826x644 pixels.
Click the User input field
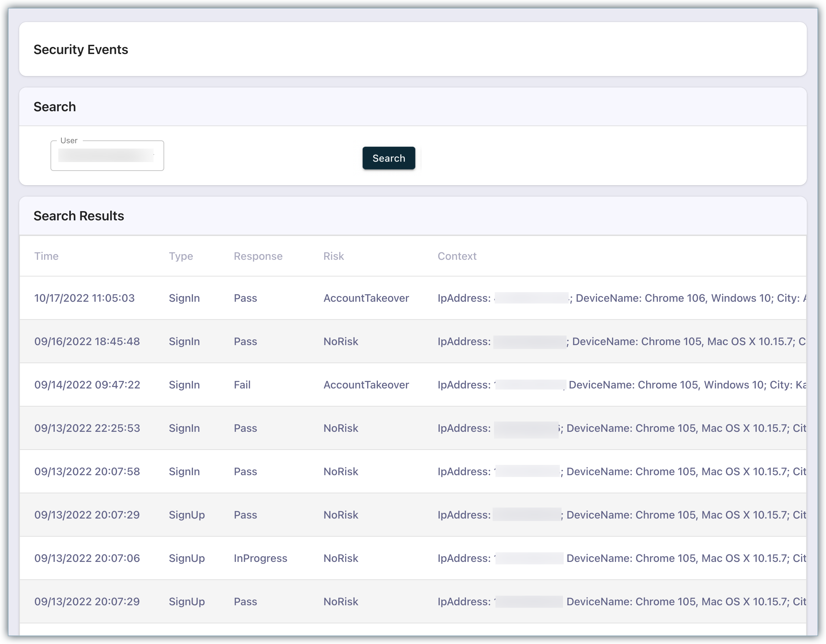tap(107, 156)
